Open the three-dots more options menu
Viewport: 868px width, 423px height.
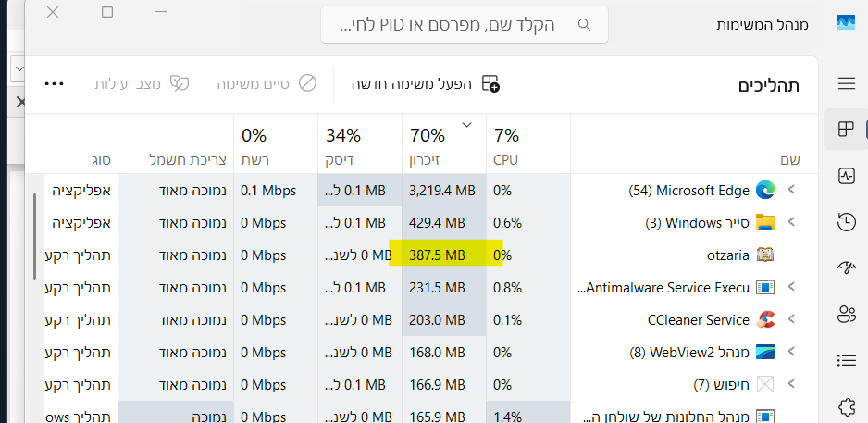(55, 83)
